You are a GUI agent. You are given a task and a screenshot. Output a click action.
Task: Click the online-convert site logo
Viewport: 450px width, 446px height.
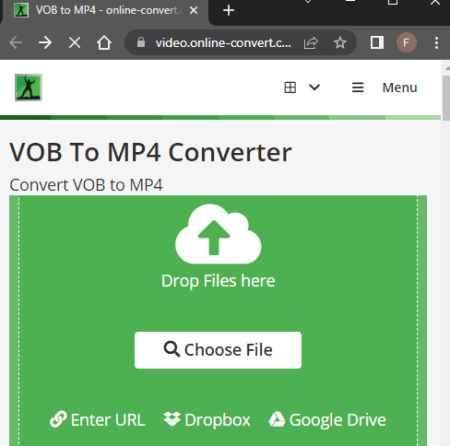click(x=28, y=87)
